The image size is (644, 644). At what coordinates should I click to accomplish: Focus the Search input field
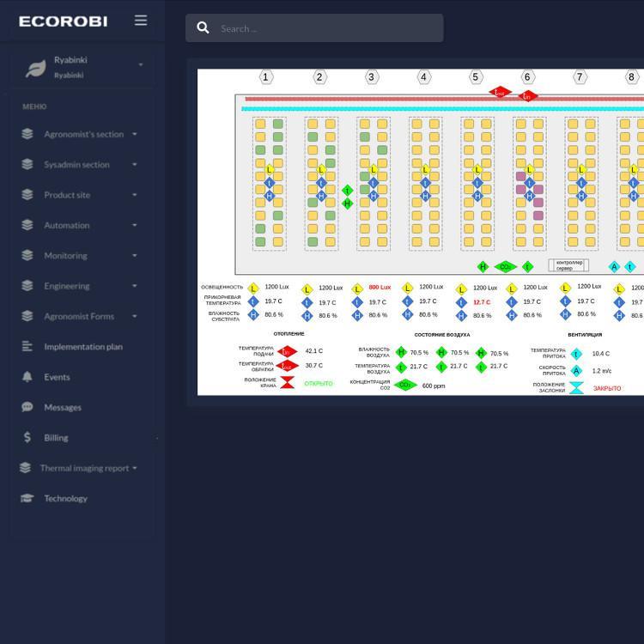pos(326,28)
